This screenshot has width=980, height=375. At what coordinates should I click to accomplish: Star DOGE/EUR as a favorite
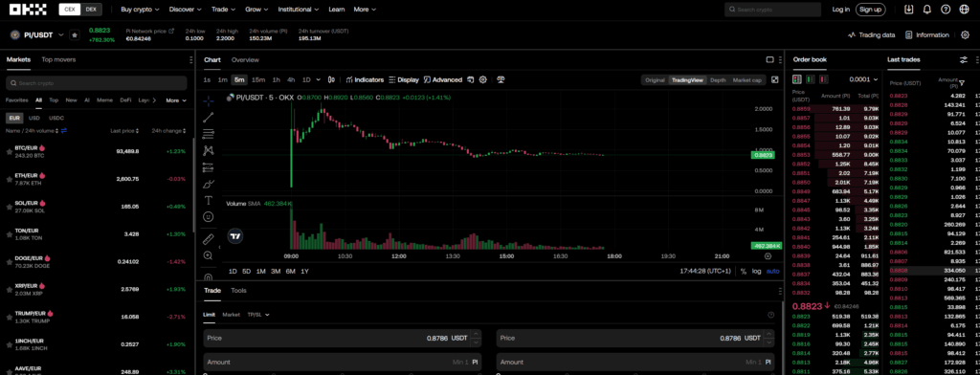point(10,261)
